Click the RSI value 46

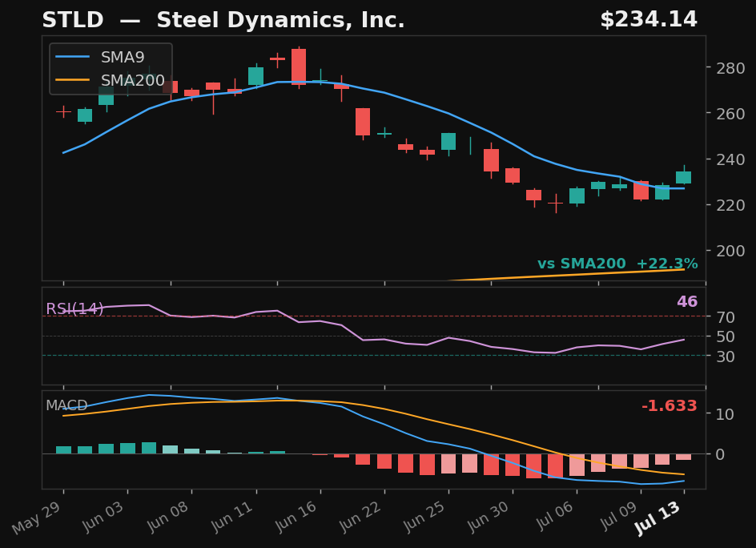[687, 301]
